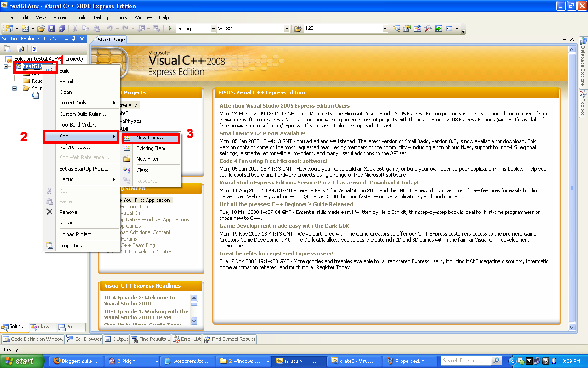Click the New Project toolbar icon
Viewport: 588px width, 368px height.
pos(9,29)
